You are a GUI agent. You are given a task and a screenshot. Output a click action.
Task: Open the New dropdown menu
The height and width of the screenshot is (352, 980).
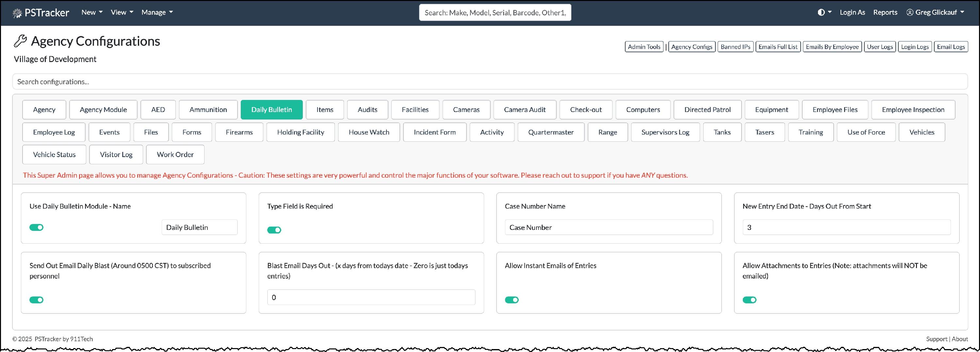point(92,12)
